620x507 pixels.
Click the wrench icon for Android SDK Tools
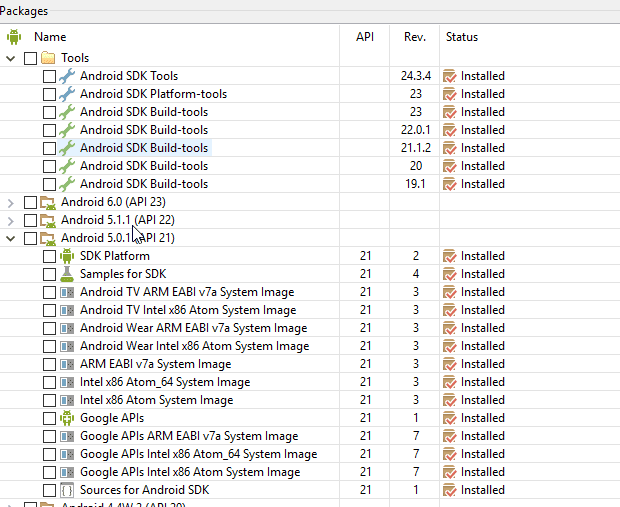coord(67,76)
